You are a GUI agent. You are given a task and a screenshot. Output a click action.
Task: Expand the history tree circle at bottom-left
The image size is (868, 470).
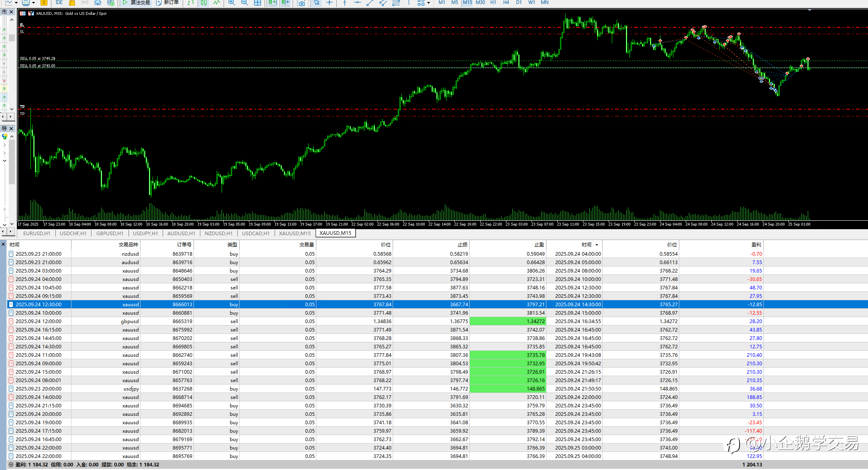pos(11,464)
